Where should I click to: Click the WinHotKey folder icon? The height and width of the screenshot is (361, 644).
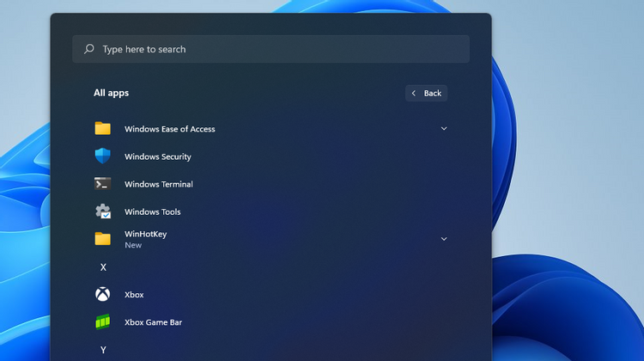click(x=103, y=239)
